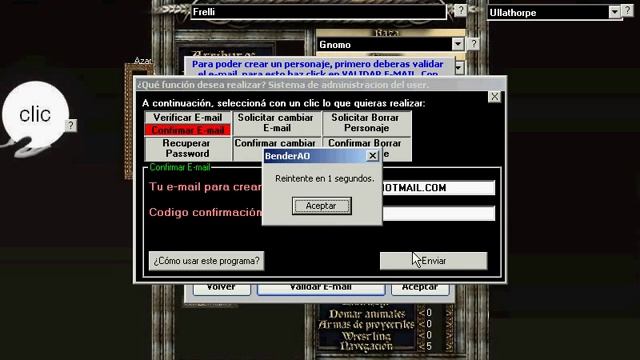Screen dimensions: 640x360
Task: Click the Wrestling skill label
Action: coord(366,336)
